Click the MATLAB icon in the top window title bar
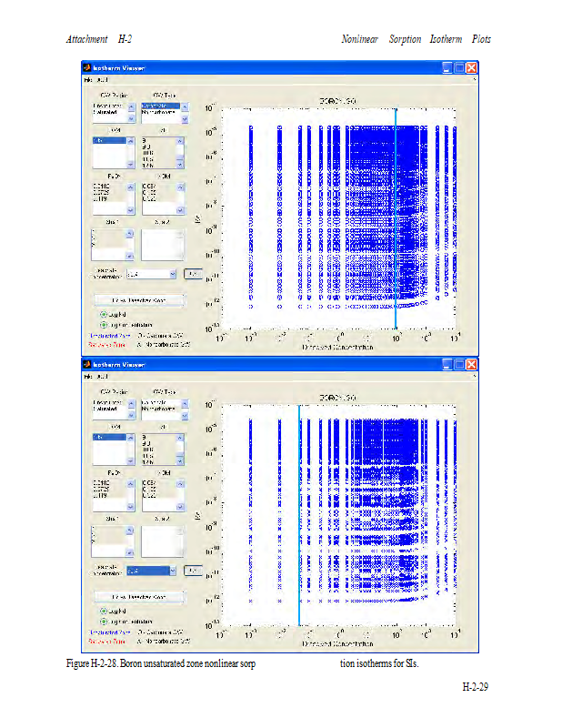This screenshot has width=562, height=728. [87, 68]
